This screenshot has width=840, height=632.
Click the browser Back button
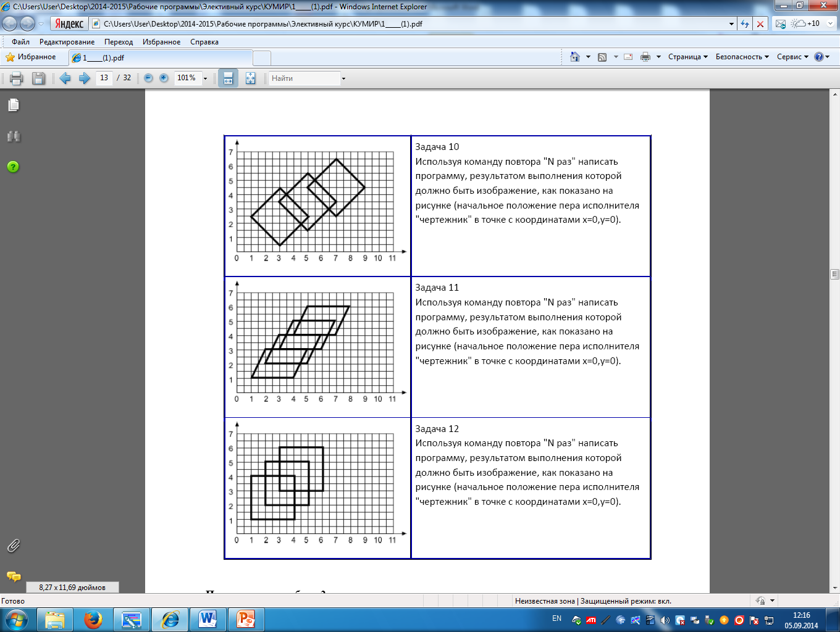9,23
